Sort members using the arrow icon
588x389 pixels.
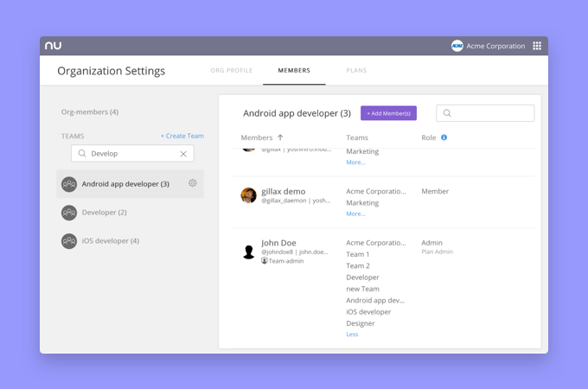[x=280, y=137]
